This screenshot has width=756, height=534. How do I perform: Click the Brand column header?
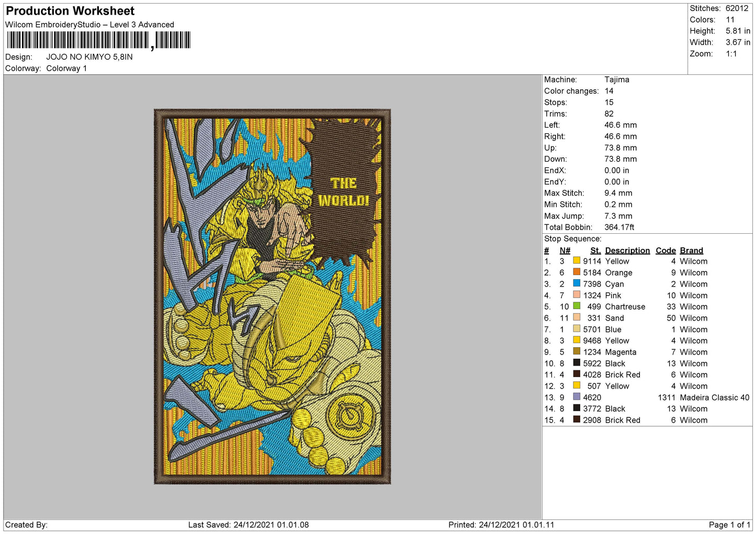point(691,251)
